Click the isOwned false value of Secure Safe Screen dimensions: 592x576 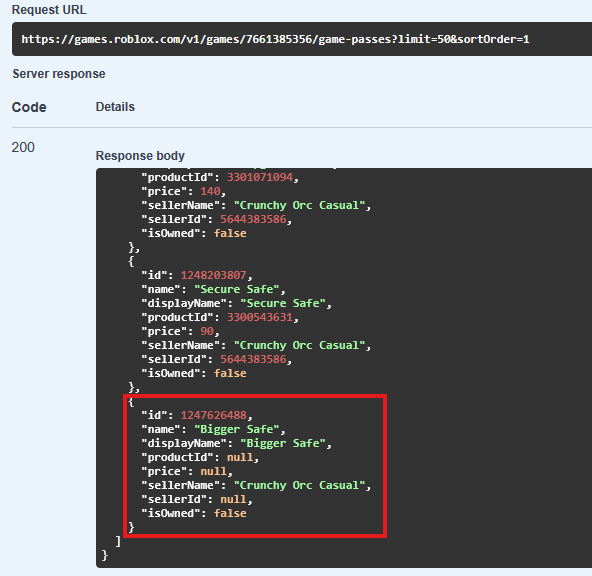(230, 373)
